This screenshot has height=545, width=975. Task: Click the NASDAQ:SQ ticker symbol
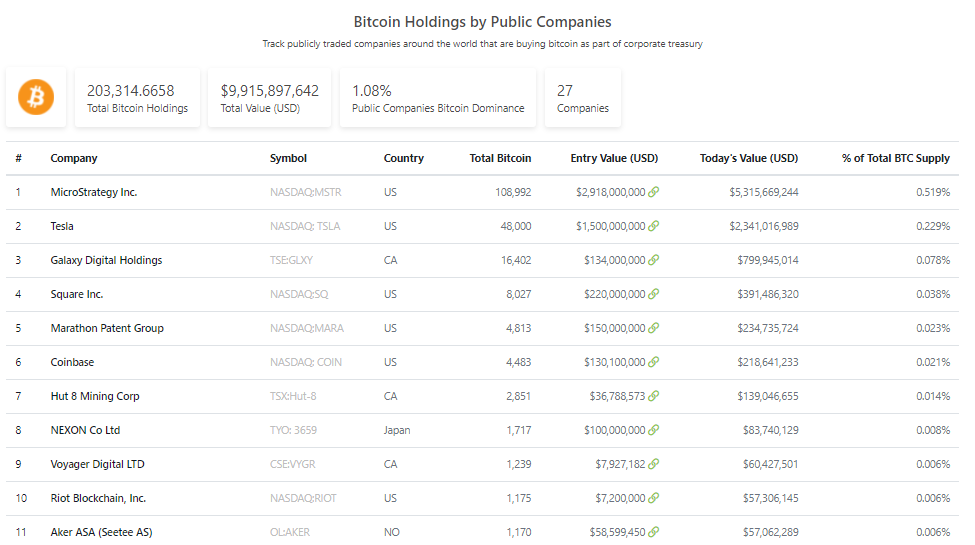pyautogui.click(x=299, y=294)
